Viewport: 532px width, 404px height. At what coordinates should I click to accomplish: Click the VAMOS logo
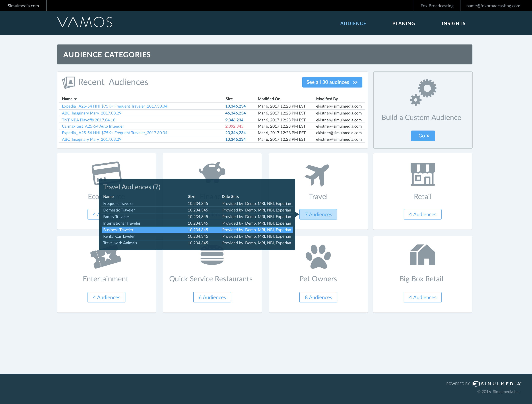click(x=85, y=22)
